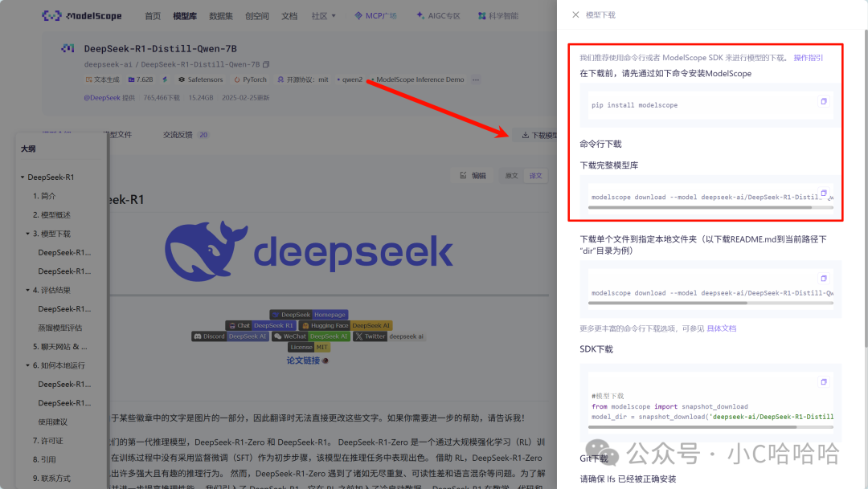This screenshot has width=868, height=489.
Task: Switch to the 交流反馈 tab
Action: click(x=186, y=134)
